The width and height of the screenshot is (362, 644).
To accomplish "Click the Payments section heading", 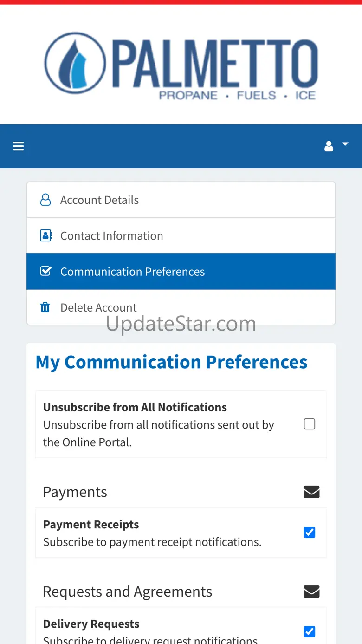I will (75, 492).
